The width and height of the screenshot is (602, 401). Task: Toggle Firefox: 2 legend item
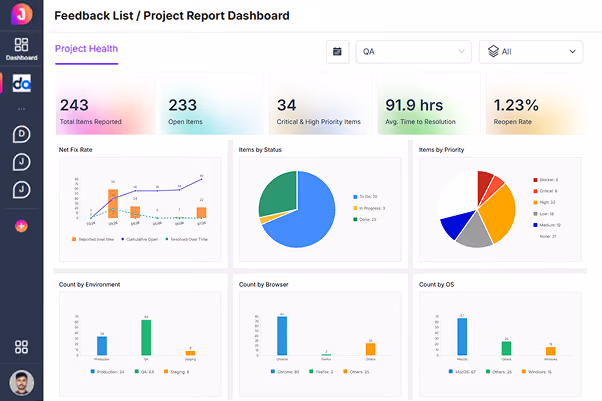pos(321,372)
